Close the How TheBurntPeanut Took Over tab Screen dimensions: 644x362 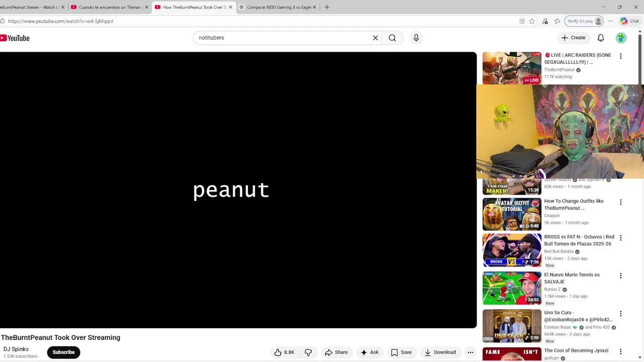point(230,7)
